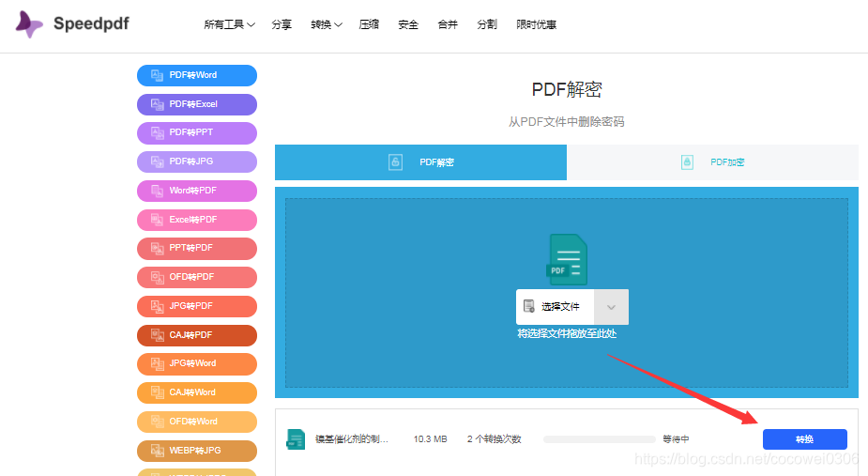Click the Speedpdf butterfly logo icon
Screen dimensions: 868x476
pyautogui.click(x=29, y=23)
